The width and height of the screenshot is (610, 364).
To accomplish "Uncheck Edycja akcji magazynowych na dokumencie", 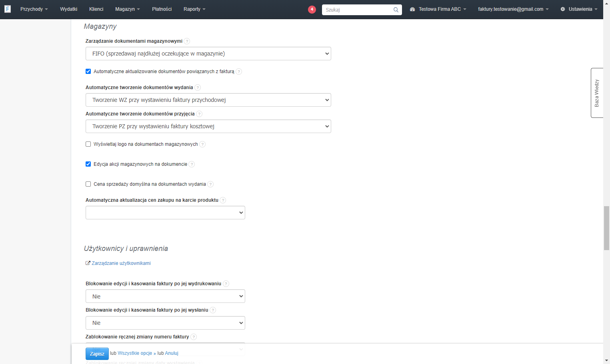I will click(88, 164).
